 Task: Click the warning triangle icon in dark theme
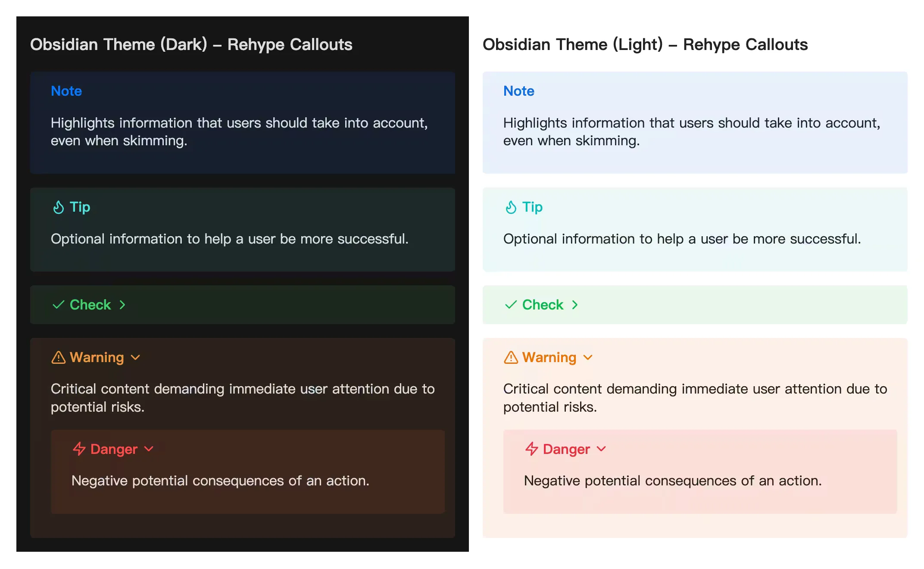click(x=58, y=357)
